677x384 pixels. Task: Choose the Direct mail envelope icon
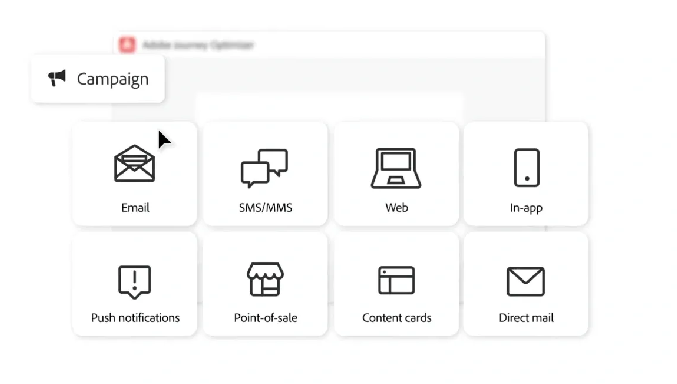526,282
